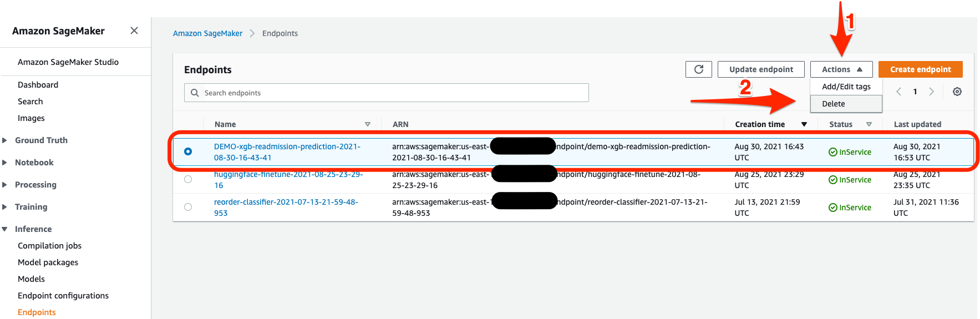This screenshot has height=319, width=980.
Task: Click the search magnifier icon
Action: point(195,93)
